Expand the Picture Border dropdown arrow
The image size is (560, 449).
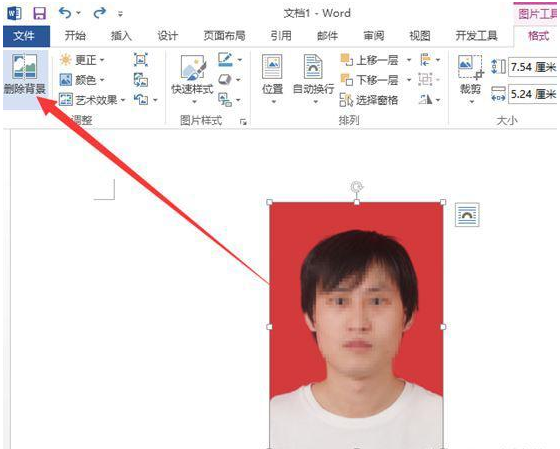tap(240, 60)
